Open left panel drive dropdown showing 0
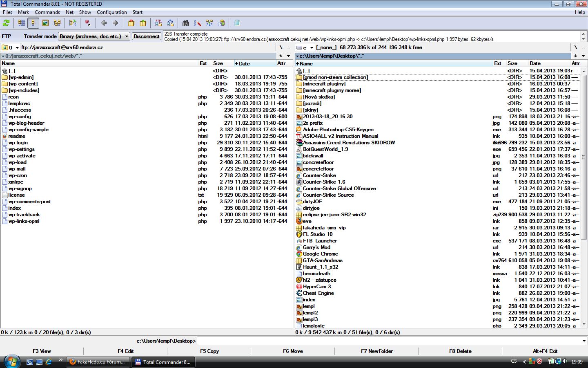Viewport: 588px width, 368px height. coord(11,47)
